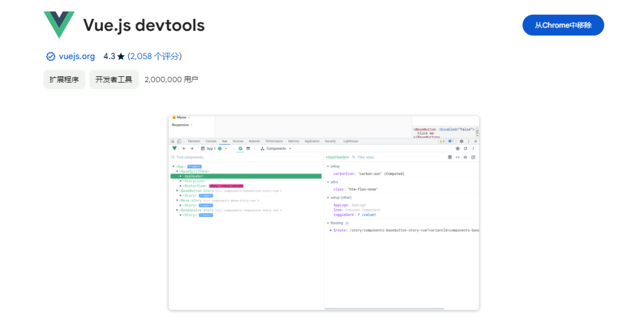Screen dimensions: 644x333
Task: Click the Performance tab in preview devtools
Action: (x=274, y=141)
